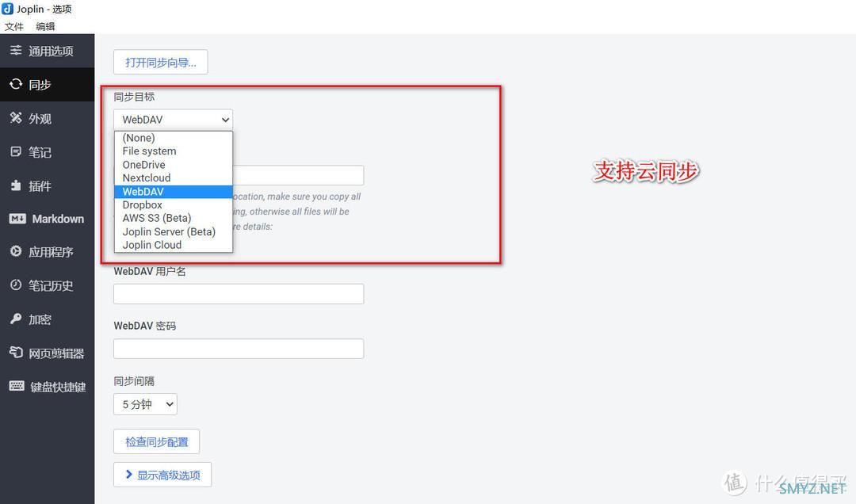Image resolution: width=856 pixels, height=504 pixels.
Task: Click the Keyboard shortcuts keyboard icon
Action: point(17,386)
